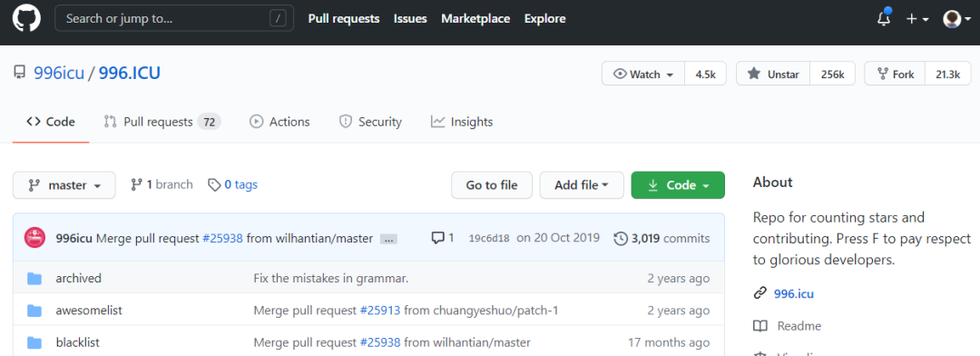Image resolution: width=980 pixels, height=356 pixels.
Task: Open the Readme link in About
Action: pyautogui.click(x=799, y=326)
